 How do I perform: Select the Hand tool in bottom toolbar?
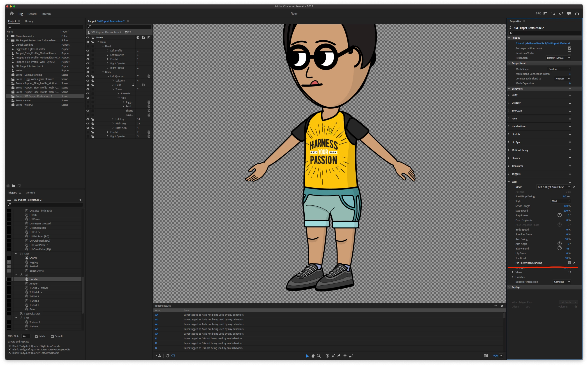click(313, 356)
